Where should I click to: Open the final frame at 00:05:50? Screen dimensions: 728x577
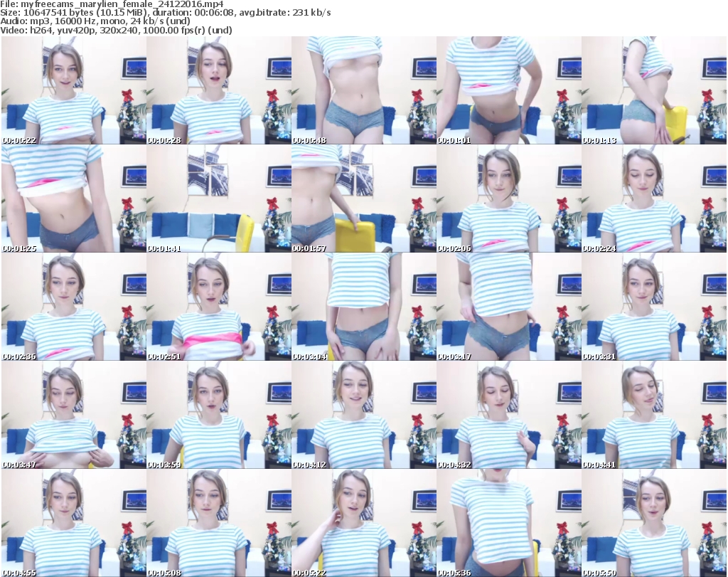(653, 524)
